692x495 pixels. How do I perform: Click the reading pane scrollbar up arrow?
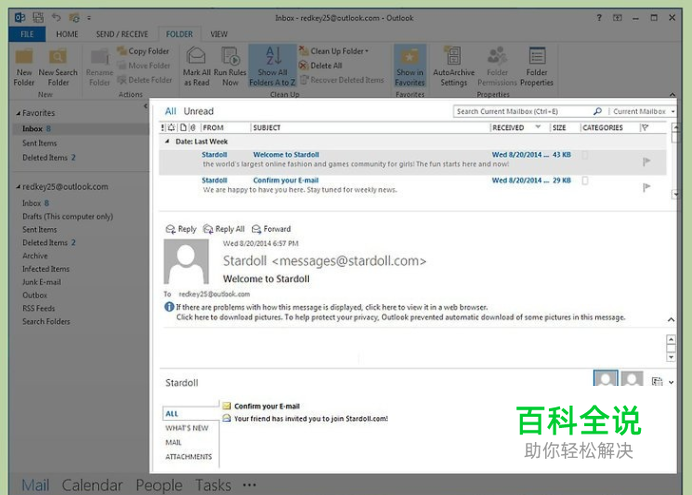[671, 339]
